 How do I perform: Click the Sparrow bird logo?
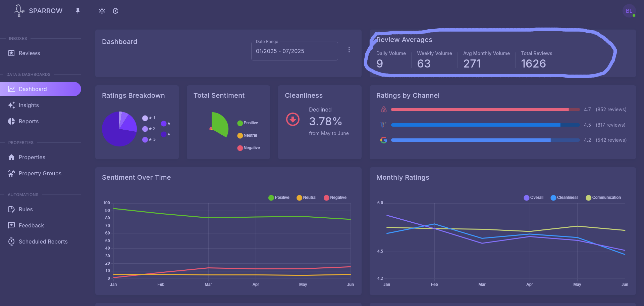click(x=19, y=11)
